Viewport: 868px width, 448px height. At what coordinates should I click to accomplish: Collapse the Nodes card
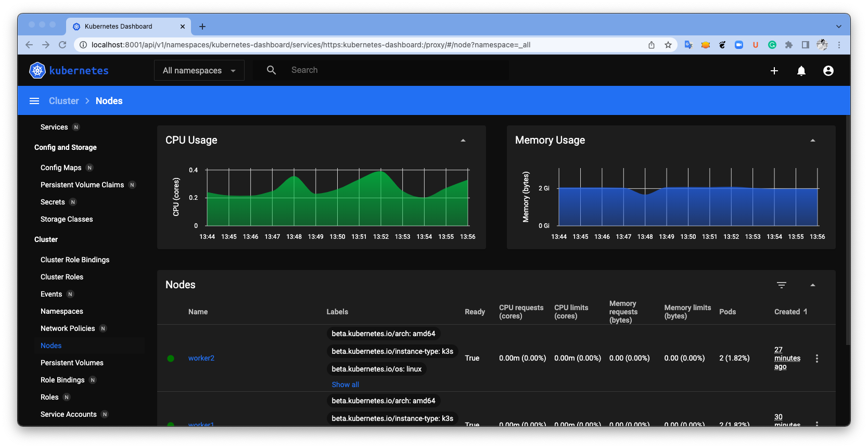click(813, 285)
